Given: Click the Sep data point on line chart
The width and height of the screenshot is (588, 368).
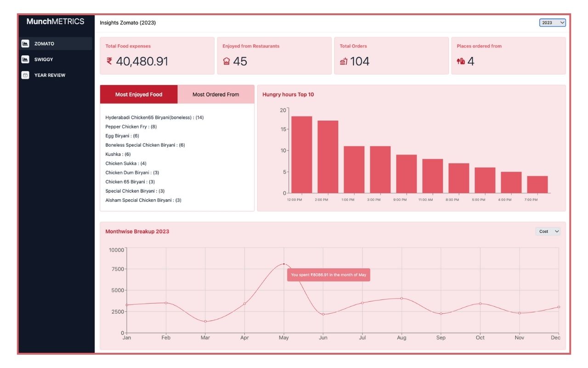Looking at the screenshot, I should pos(441,314).
